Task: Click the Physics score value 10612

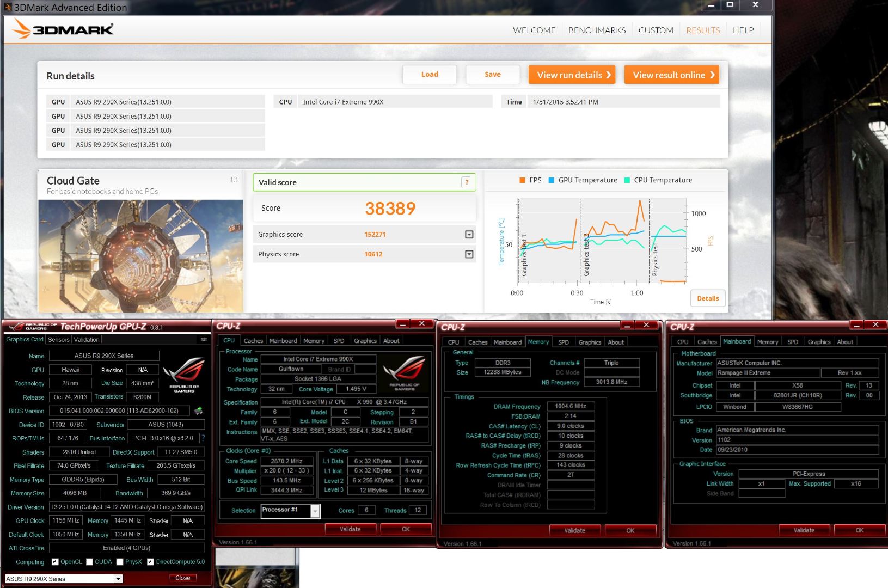Action: point(373,254)
